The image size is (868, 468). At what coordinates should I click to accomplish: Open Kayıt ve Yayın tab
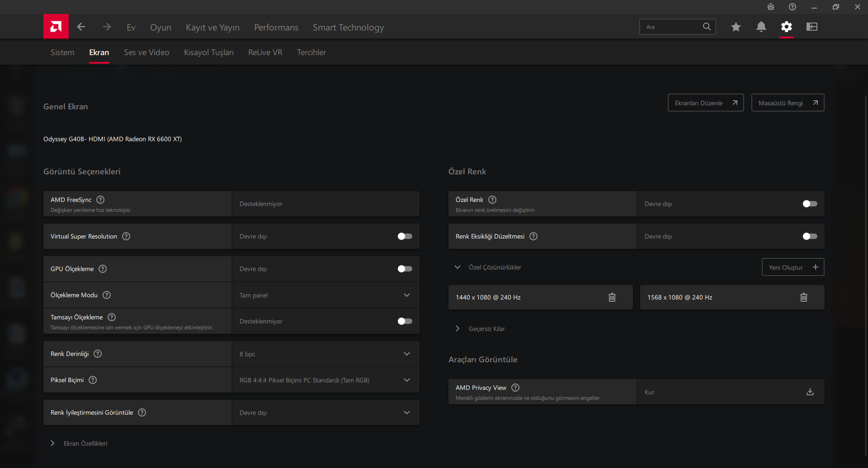212,28
